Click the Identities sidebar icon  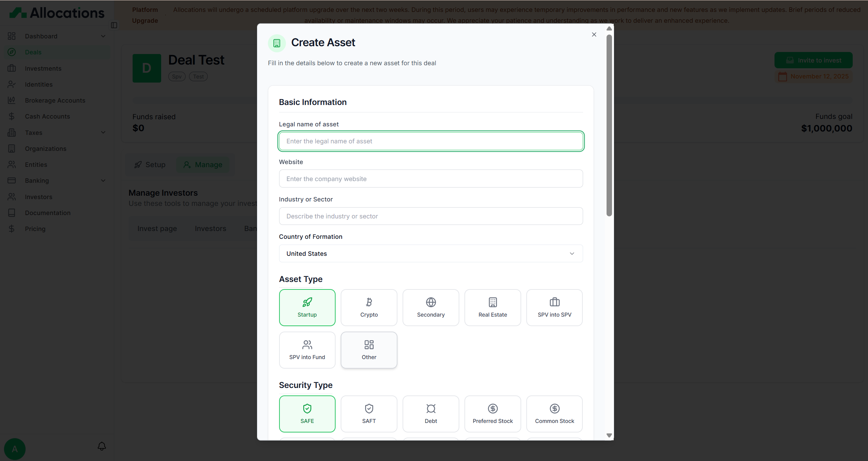click(12, 84)
